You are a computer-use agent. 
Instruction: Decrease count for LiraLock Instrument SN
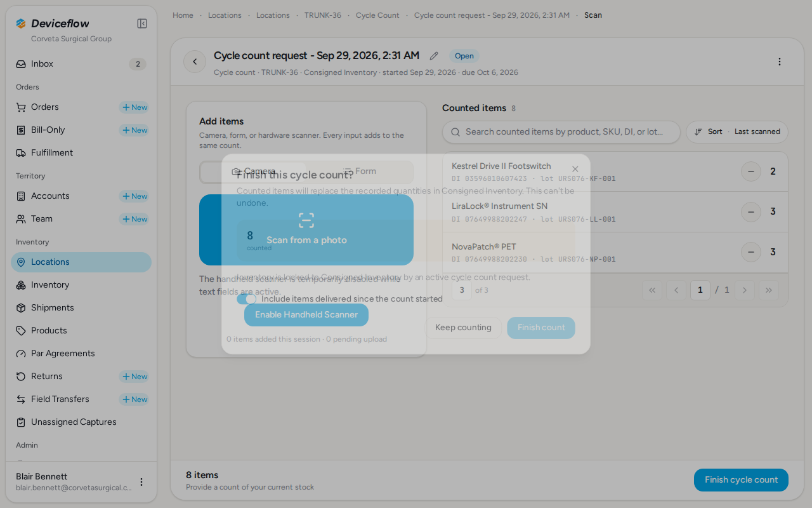tap(751, 211)
